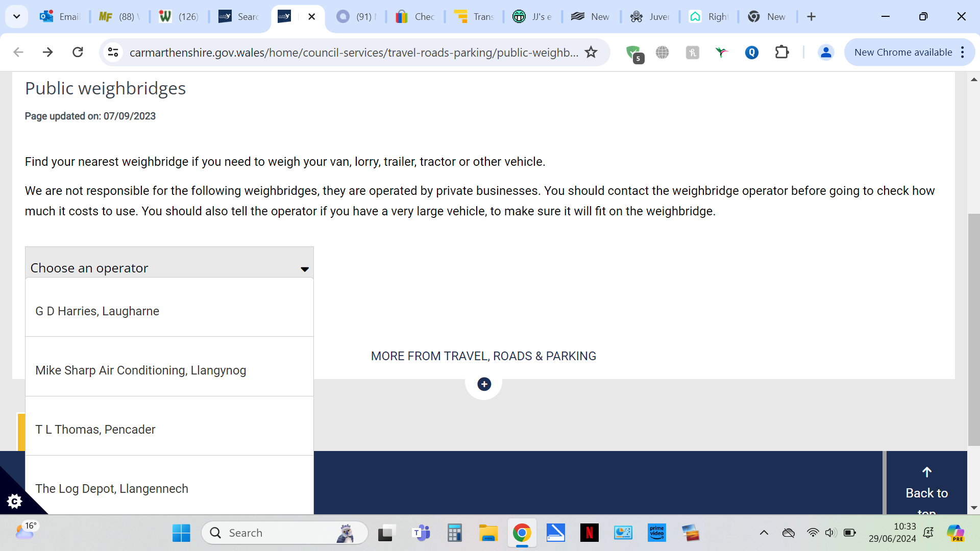Open the Extensions puzzle piece menu

pyautogui.click(x=781, y=52)
